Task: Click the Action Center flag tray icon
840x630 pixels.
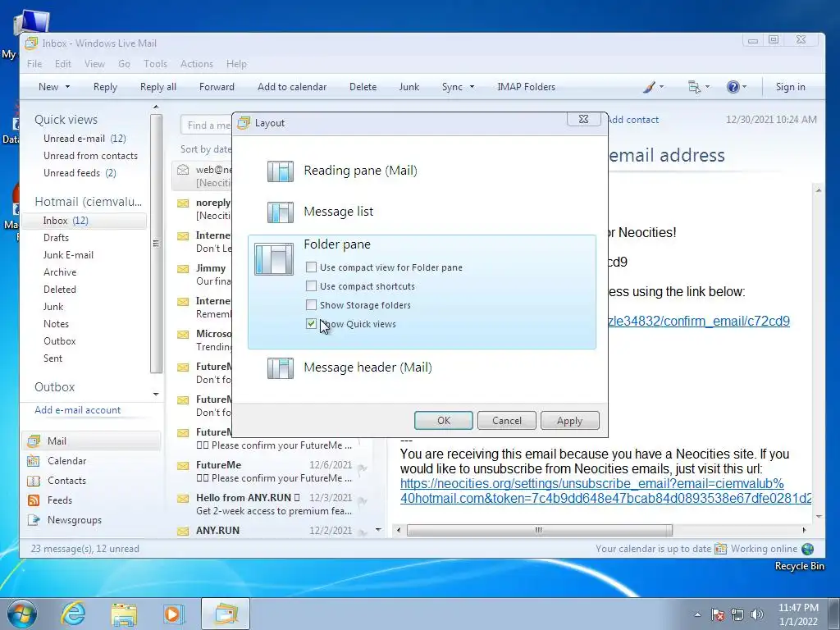Action: pos(718,614)
